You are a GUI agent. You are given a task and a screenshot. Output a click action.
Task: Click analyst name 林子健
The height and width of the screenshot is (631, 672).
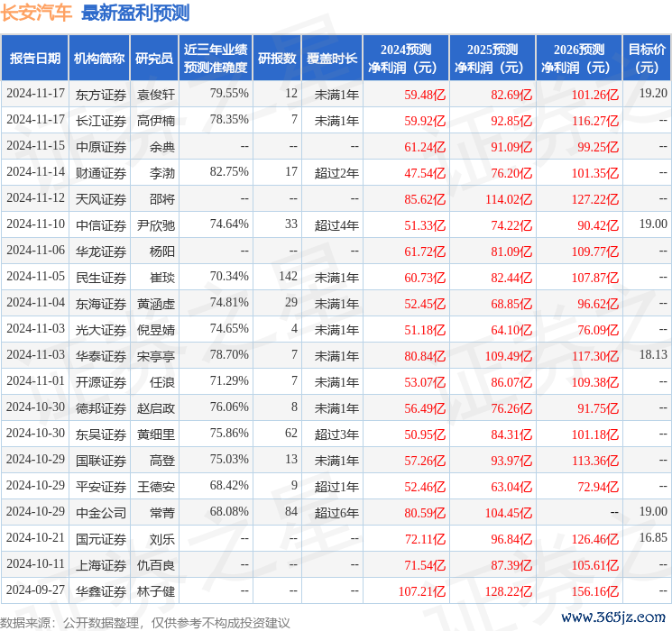156,590
